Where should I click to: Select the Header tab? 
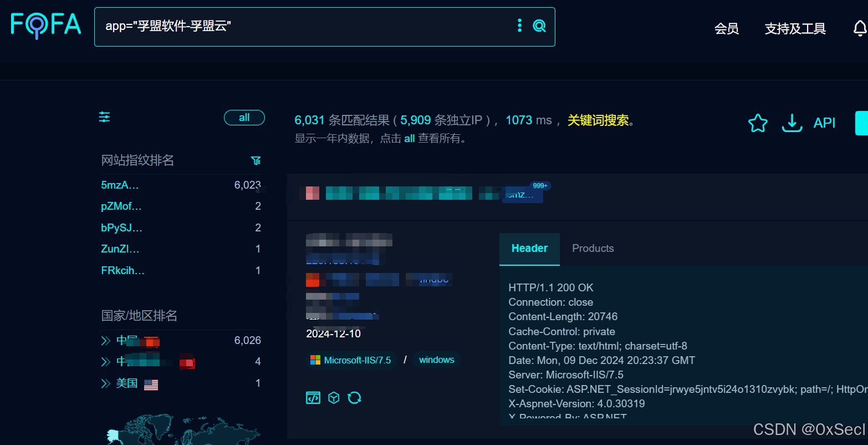point(529,248)
